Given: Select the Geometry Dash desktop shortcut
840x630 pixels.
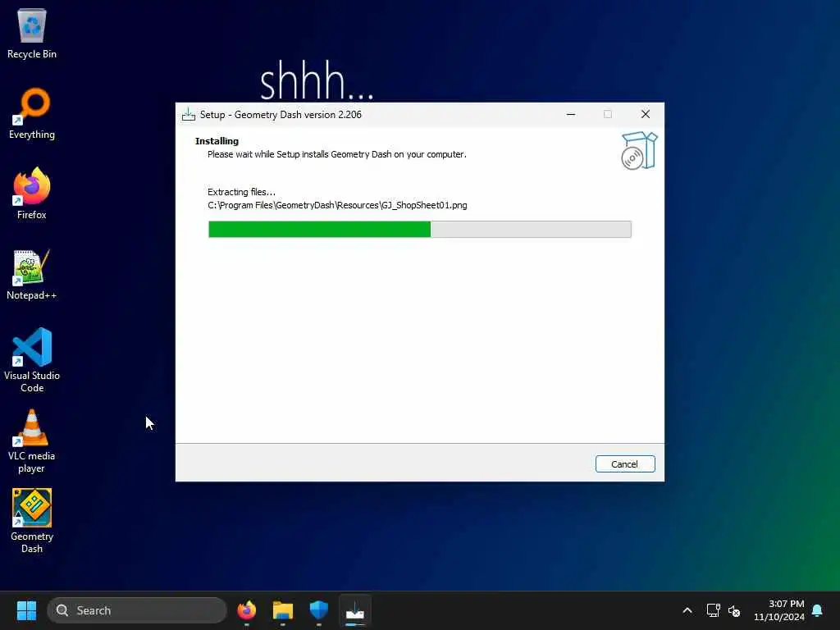Looking at the screenshot, I should [32, 521].
